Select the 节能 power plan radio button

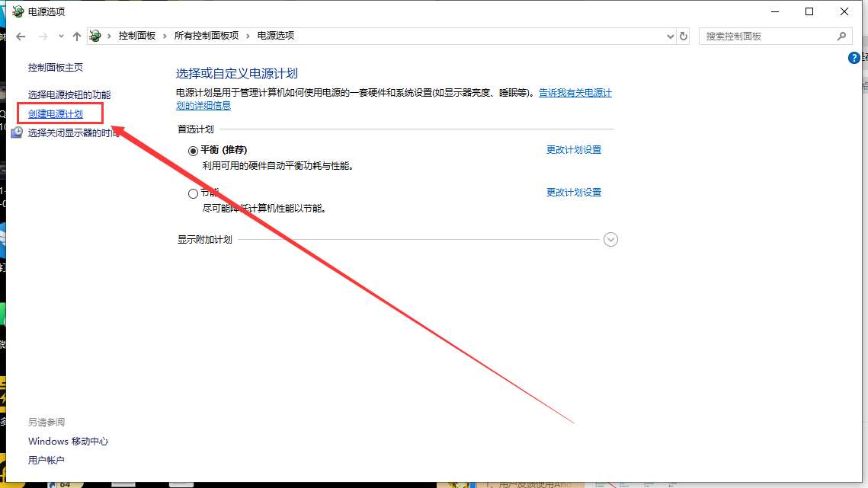pos(193,193)
